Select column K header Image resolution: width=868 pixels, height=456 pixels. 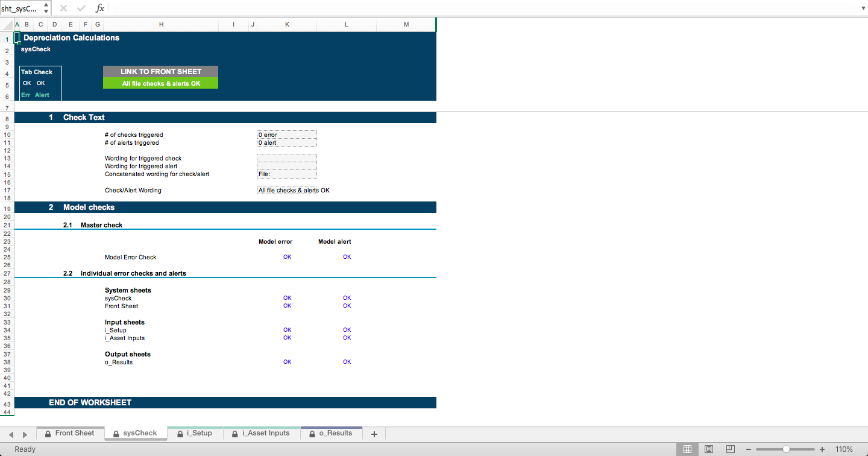(x=287, y=25)
